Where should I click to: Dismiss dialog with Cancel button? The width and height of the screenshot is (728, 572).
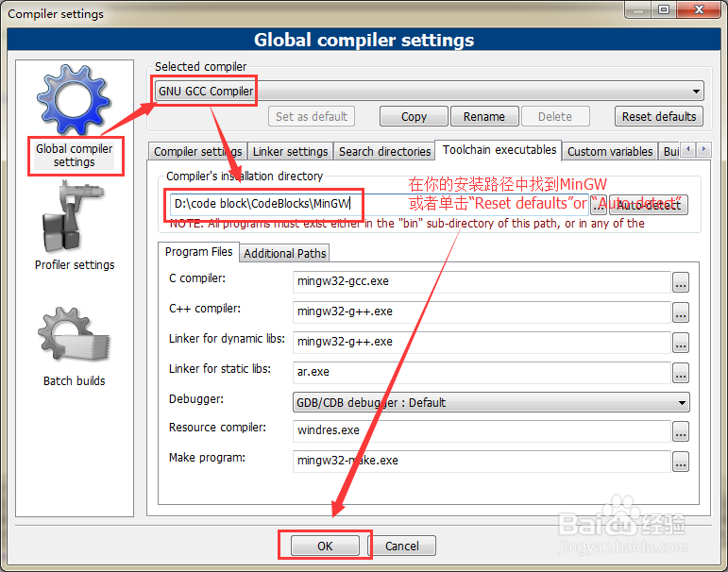click(402, 546)
